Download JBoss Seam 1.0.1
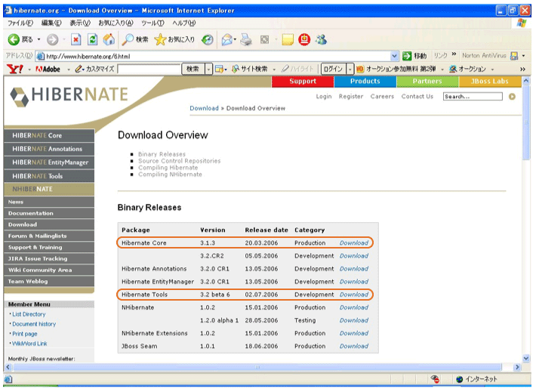Viewport: 536px width, 392px height. [x=354, y=346]
